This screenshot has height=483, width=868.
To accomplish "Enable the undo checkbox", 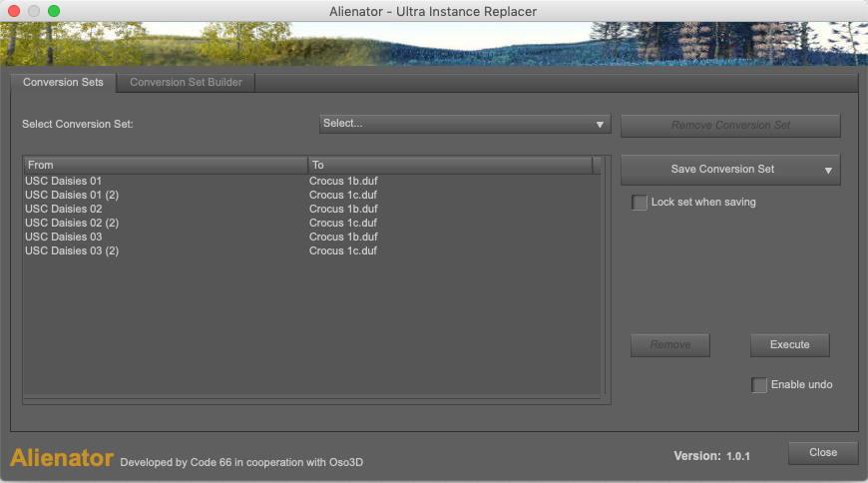I will (759, 385).
